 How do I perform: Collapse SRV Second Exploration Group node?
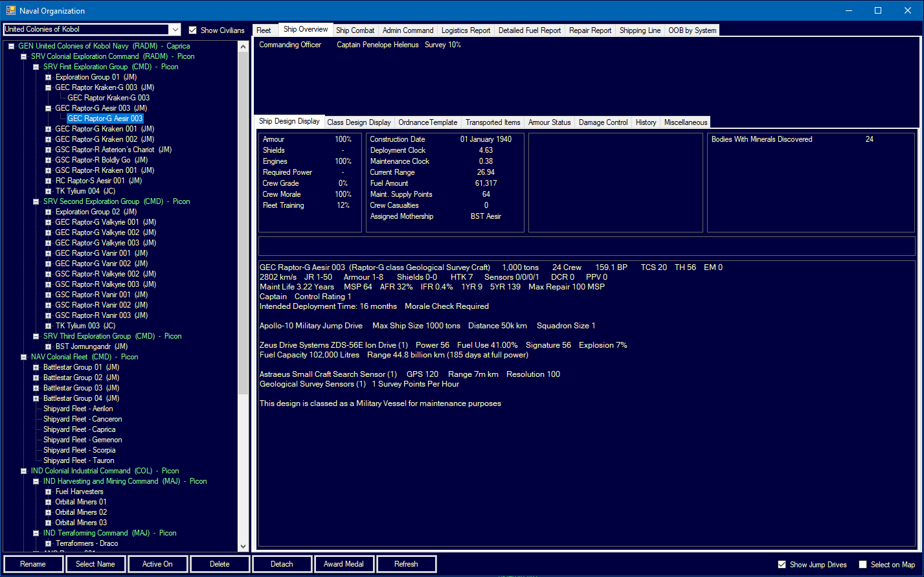click(x=36, y=201)
